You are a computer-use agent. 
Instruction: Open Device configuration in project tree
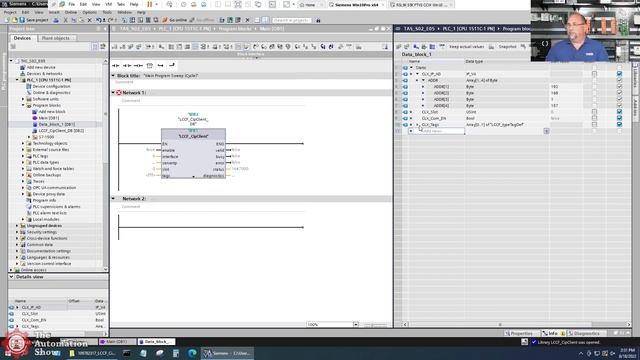tap(51, 86)
